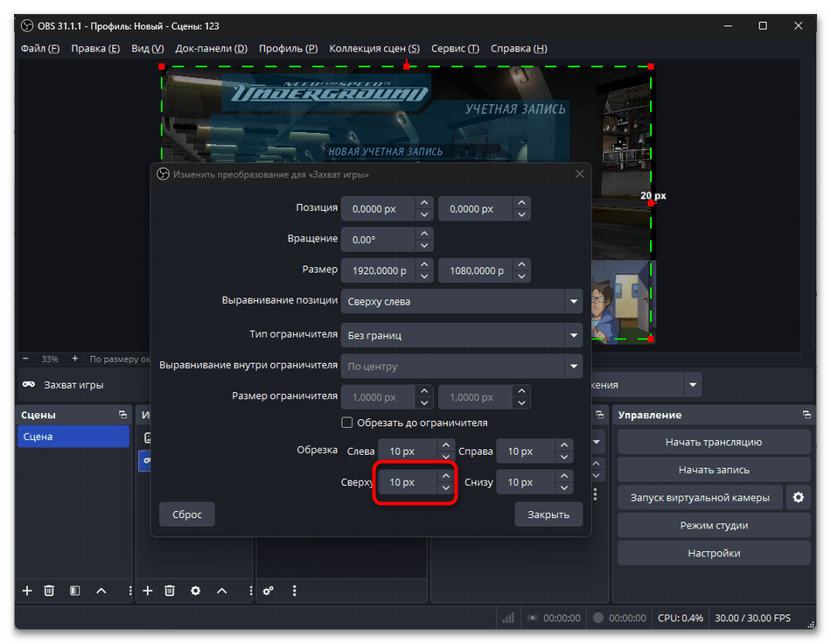This screenshot has width=831, height=644.
Task: Open Настройки button
Action: tap(714, 553)
